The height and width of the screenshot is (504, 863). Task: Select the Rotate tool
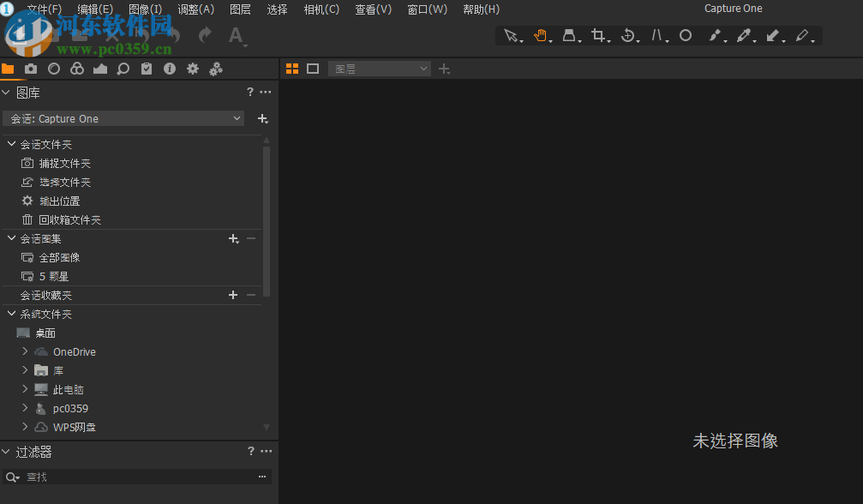tap(626, 35)
